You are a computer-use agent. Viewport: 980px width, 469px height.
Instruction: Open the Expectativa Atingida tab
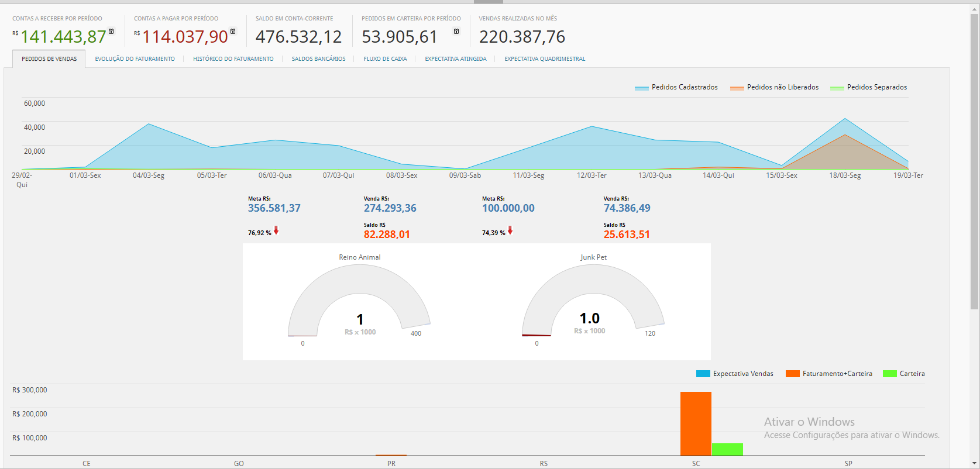pyautogui.click(x=455, y=59)
